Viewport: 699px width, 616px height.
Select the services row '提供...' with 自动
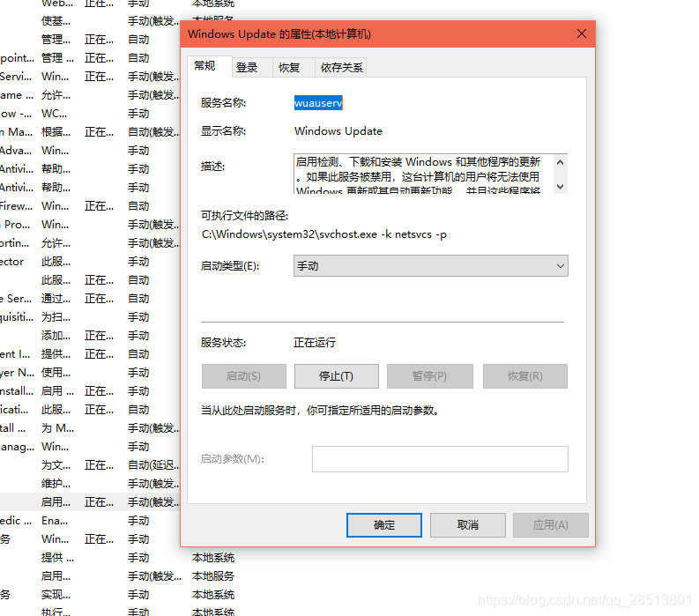[x=90, y=354]
